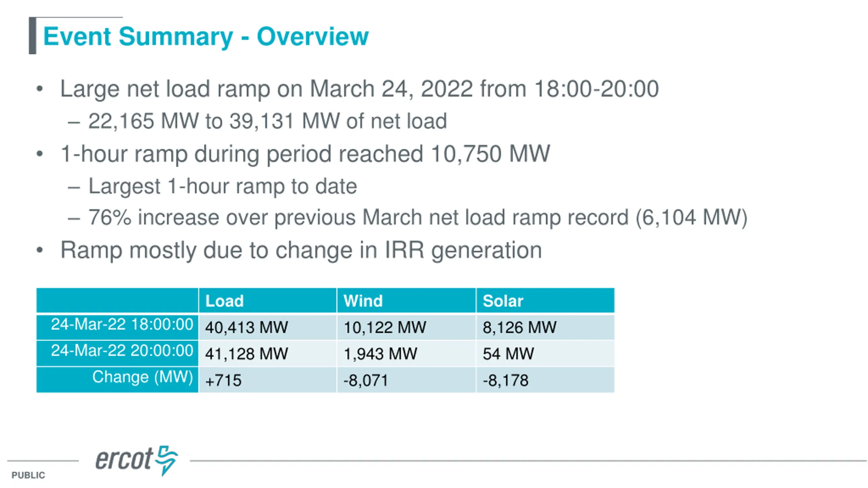The width and height of the screenshot is (868, 488).
Task: Click the 'Wind' column header
Action: click(406, 301)
